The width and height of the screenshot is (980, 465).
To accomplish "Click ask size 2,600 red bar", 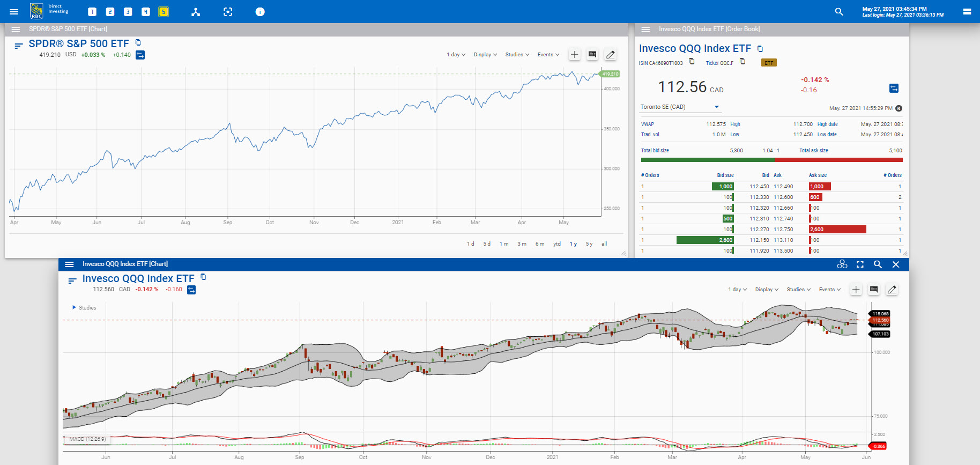I will (x=837, y=230).
